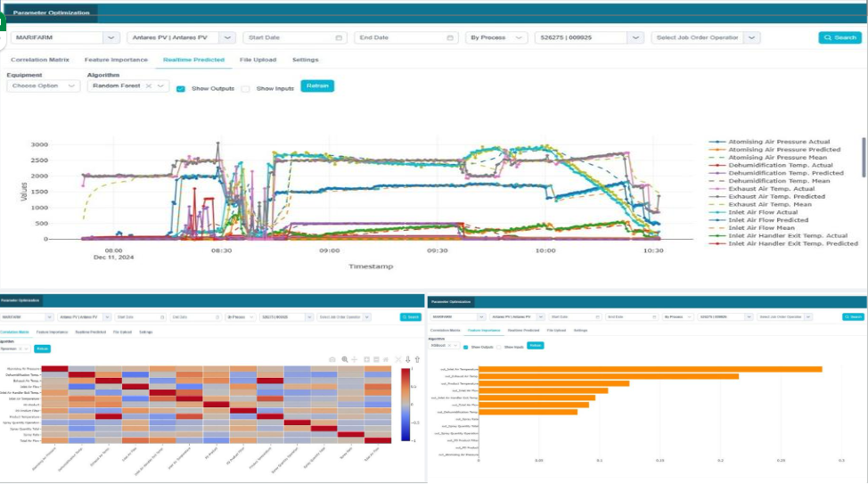Viewport: 868px width, 484px height.
Task: Clear Random Forest with the X icon
Action: point(149,86)
